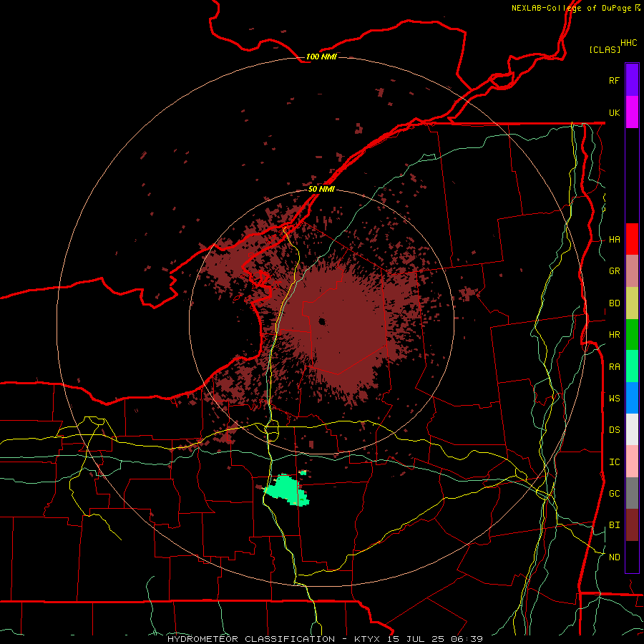Click the NEXLAB-College of DuPage credit text
The height and width of the screenshot is (644, 644).
tap(571, 8)
